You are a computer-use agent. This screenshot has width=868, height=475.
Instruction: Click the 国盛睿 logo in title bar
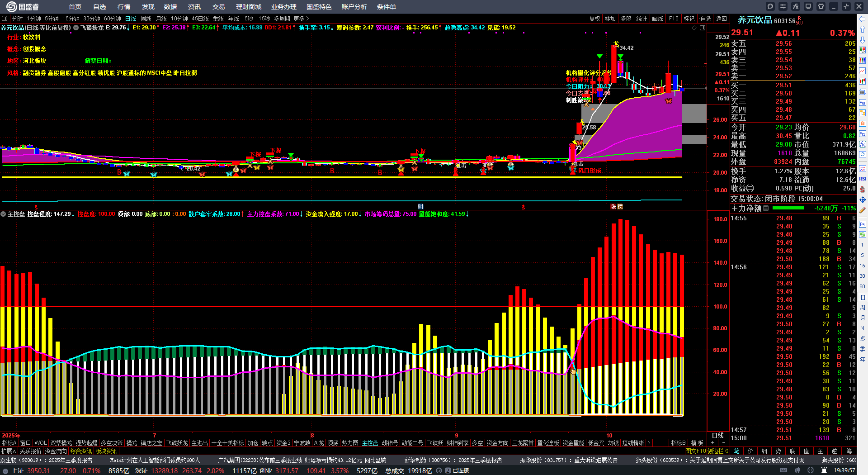[x=23, y=6]
